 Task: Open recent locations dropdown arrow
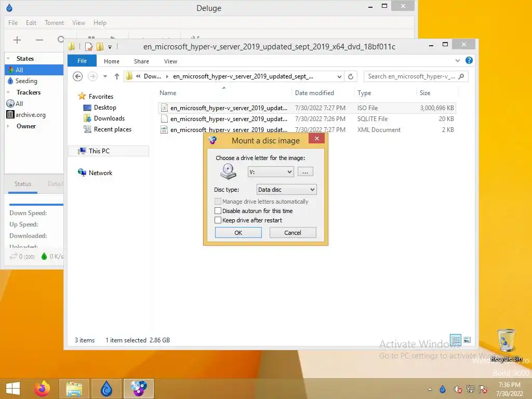[x=105, y=76]
